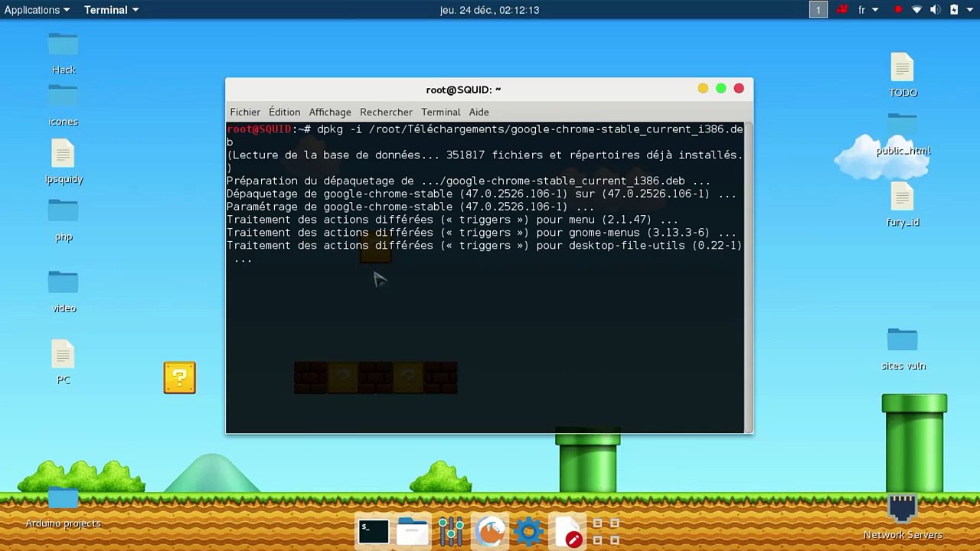Open the video desktop folder
Viewport: 980px width, 551px height.
pos(64,291)
